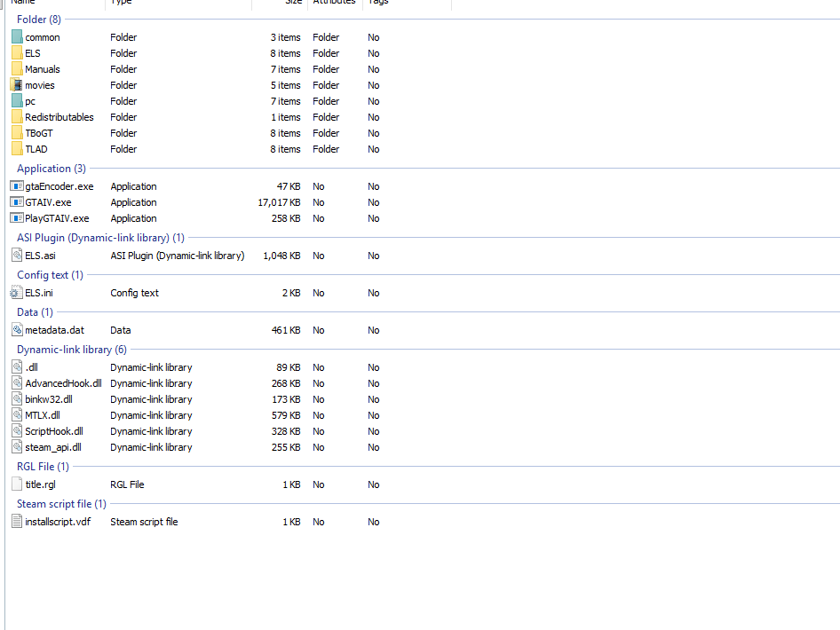Click the Manuals folder icon
The image size is (840, 630).
pos(17,69)
